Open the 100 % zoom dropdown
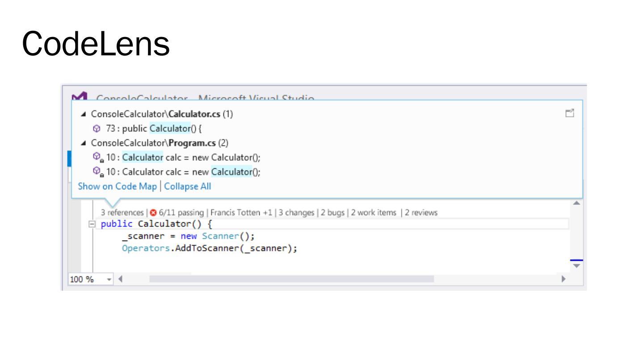644x362 pixels. click(109, 279)
